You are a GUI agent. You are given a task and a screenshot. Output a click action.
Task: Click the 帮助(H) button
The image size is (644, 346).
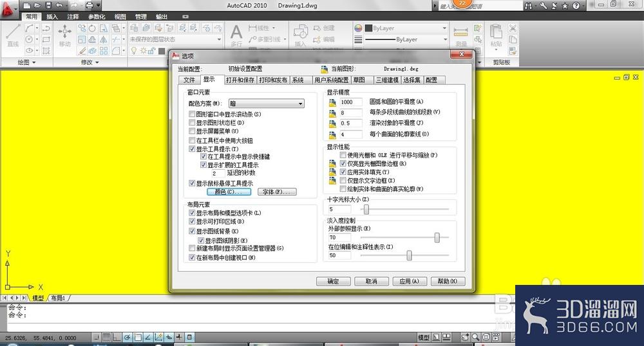[448, 281]
